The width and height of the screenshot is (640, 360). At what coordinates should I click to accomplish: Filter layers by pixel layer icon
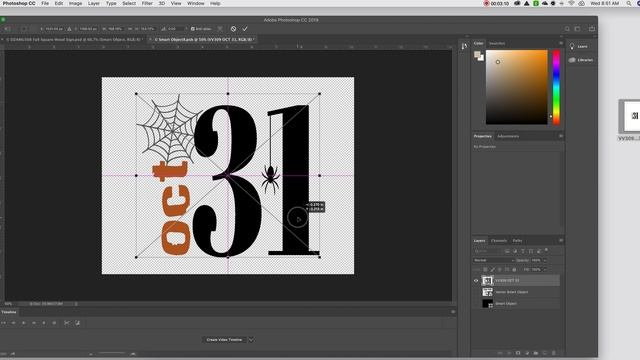pos(507,251)
